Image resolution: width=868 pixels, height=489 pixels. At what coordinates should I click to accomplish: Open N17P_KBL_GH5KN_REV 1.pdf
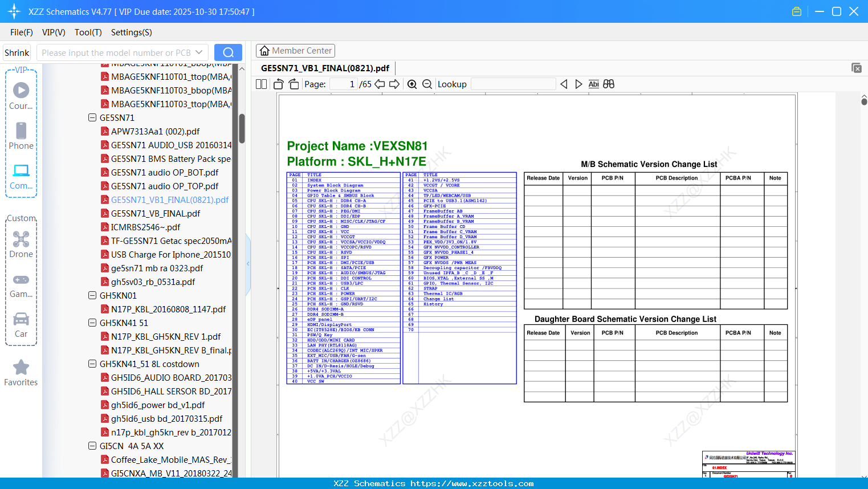click(161, 337)
